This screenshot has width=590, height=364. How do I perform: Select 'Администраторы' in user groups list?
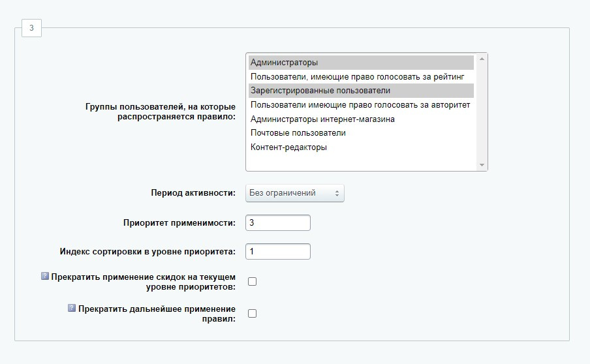(x=361, y=63)
